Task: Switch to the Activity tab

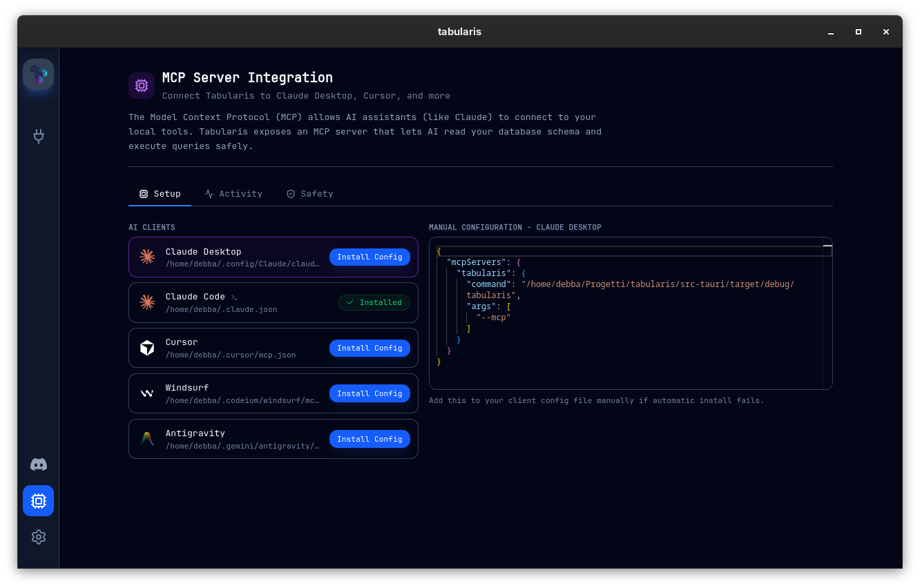Action: pos(233,194)
